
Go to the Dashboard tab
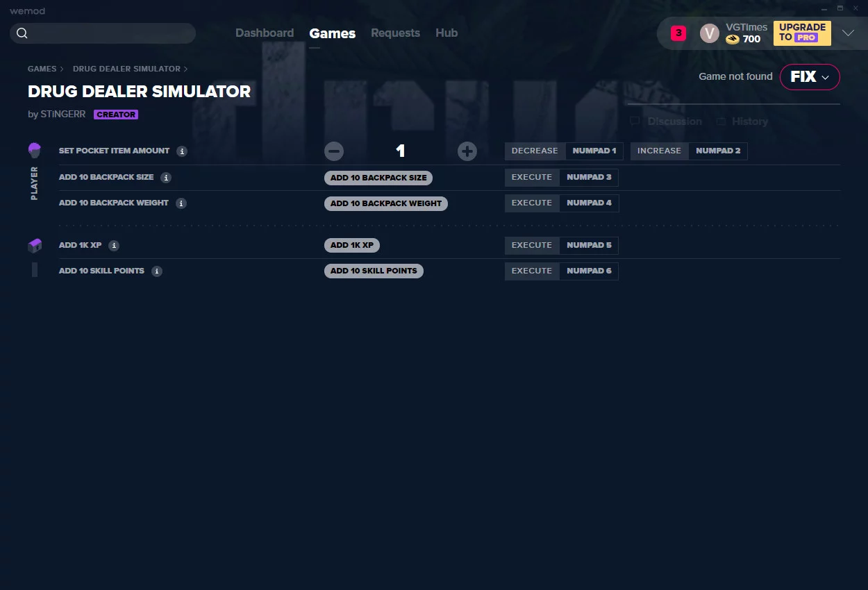(265, 33)
